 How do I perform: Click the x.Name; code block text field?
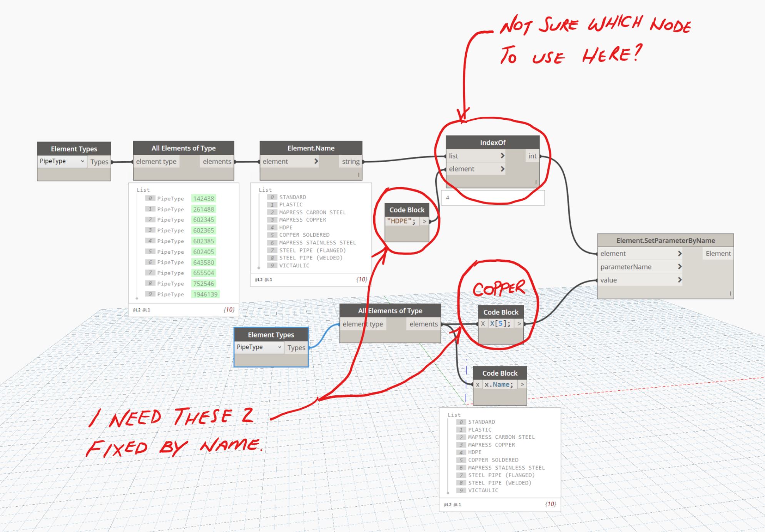pos(499,385)
